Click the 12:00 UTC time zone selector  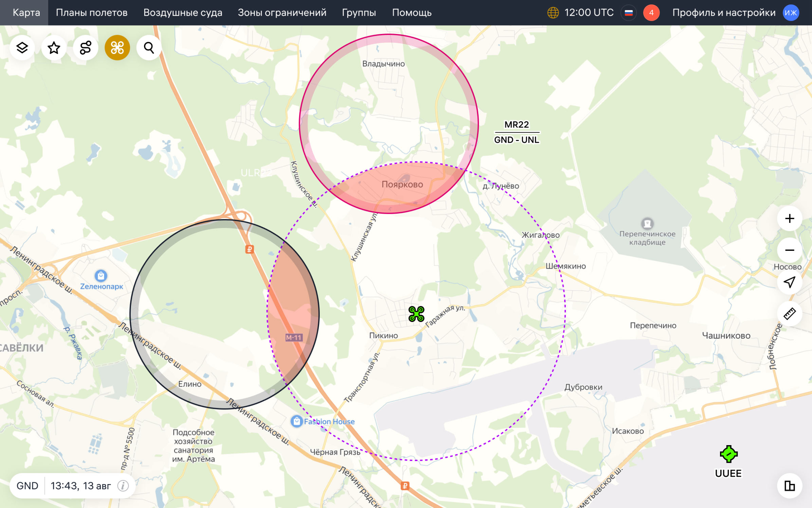point(580,13)
